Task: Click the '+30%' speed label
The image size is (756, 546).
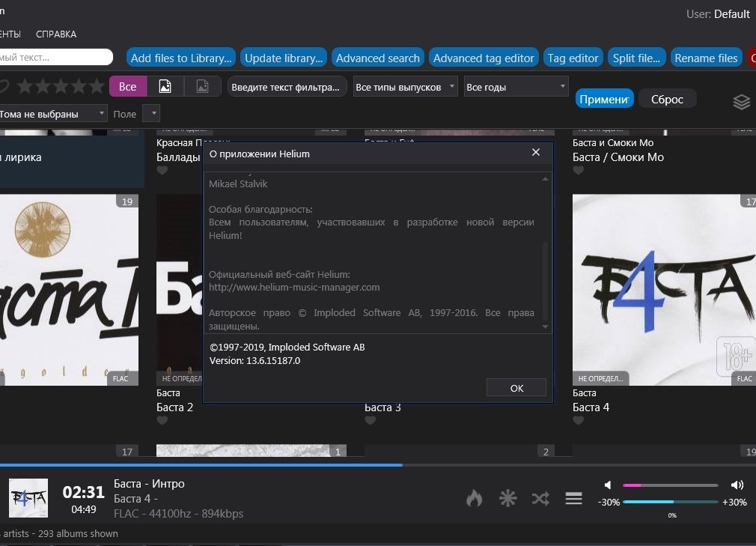Action: (x=734, y=502)
